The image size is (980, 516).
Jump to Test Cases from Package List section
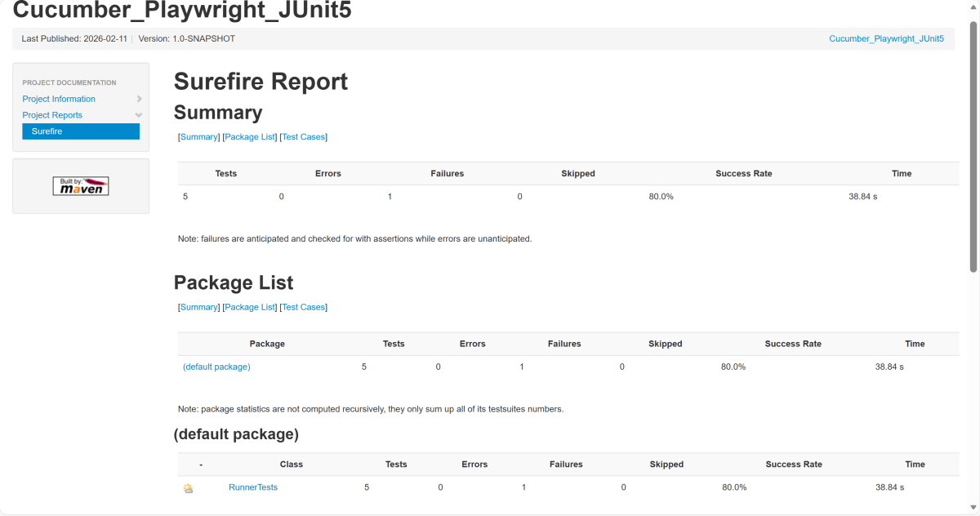point(303,307)
